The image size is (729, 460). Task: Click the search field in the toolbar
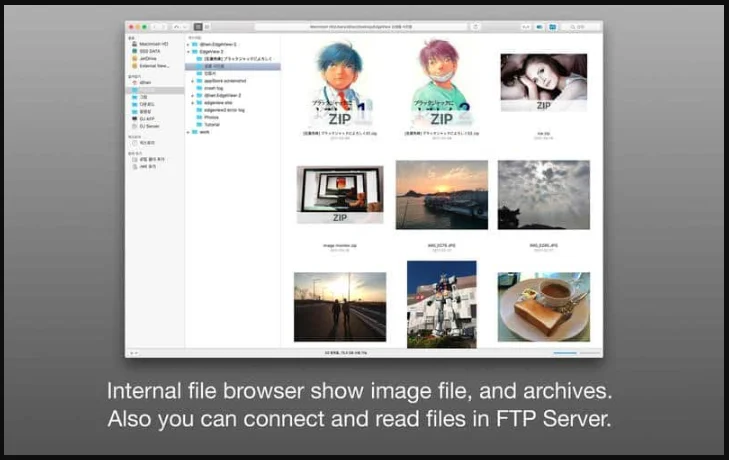581,27
